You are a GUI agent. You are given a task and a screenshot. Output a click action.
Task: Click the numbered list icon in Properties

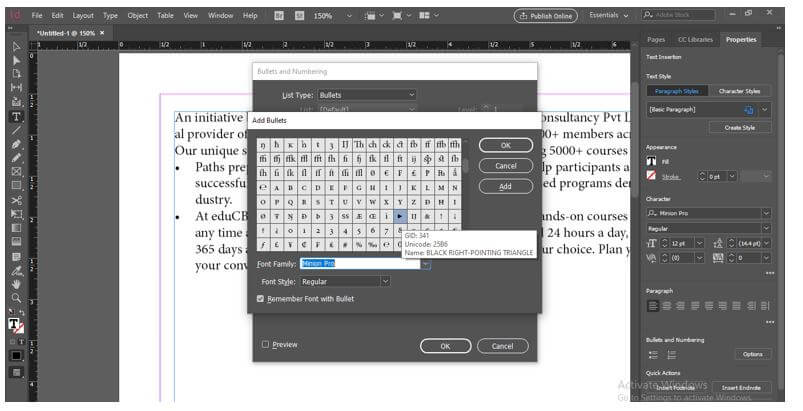(671, 355)
